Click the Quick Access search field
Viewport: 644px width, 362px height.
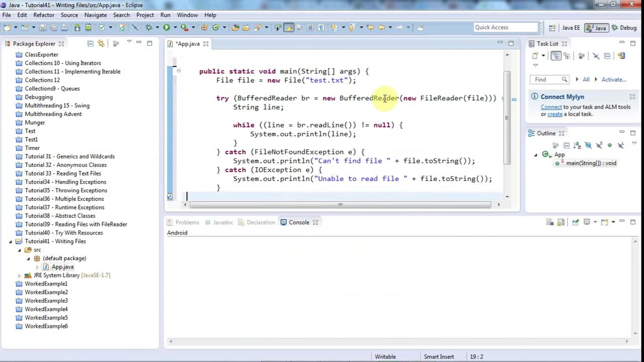(507, 28)
